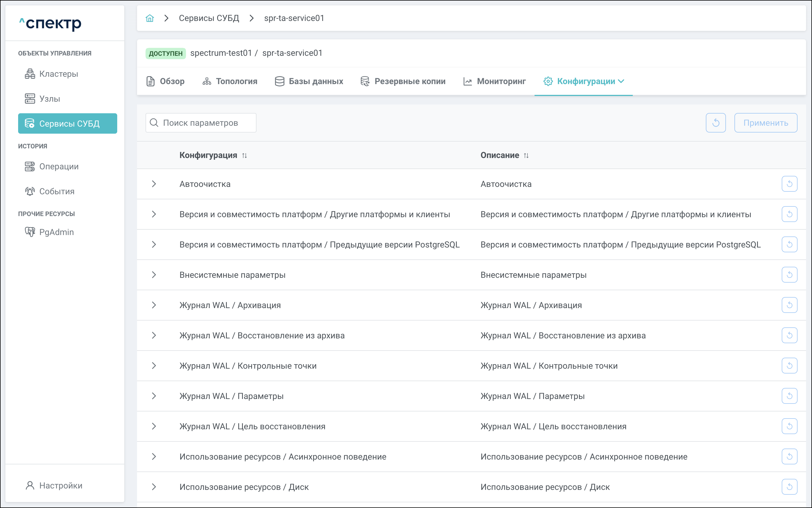Open Кластеры in the sidebar
This screenshot has width=812, height=508.
coord(58,74)
